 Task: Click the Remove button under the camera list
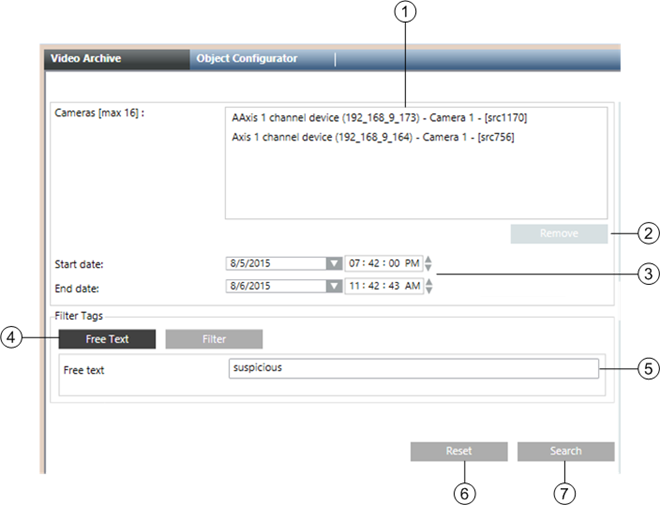tap(558, 234)
